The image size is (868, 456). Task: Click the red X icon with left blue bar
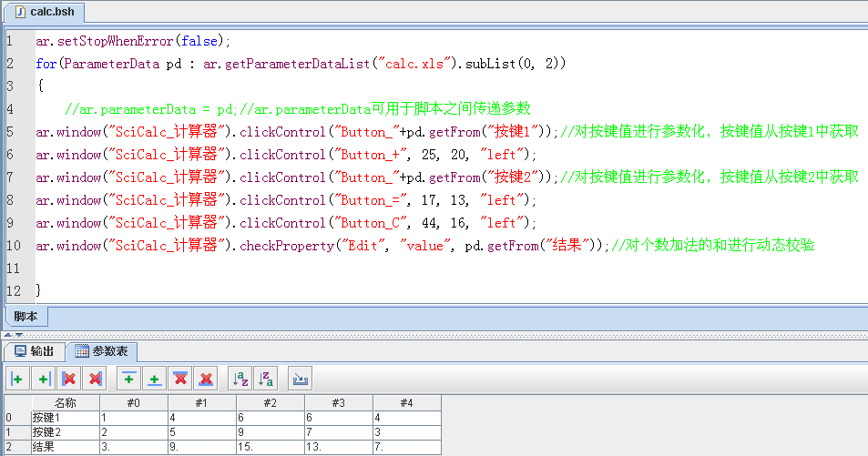pyautogui.click(x=68, y=379)
